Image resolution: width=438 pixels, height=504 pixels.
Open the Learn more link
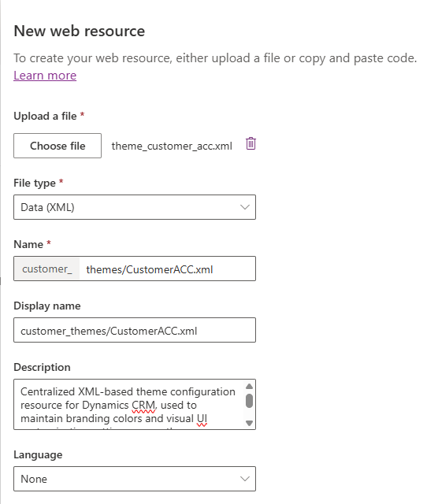pyautogui.click(x=45, y=76)
